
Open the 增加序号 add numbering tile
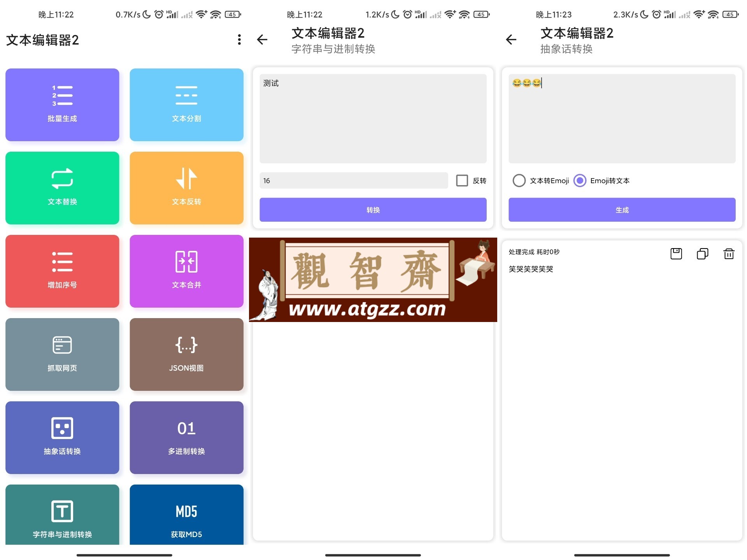pyautogui.click(x=62, y=271)
